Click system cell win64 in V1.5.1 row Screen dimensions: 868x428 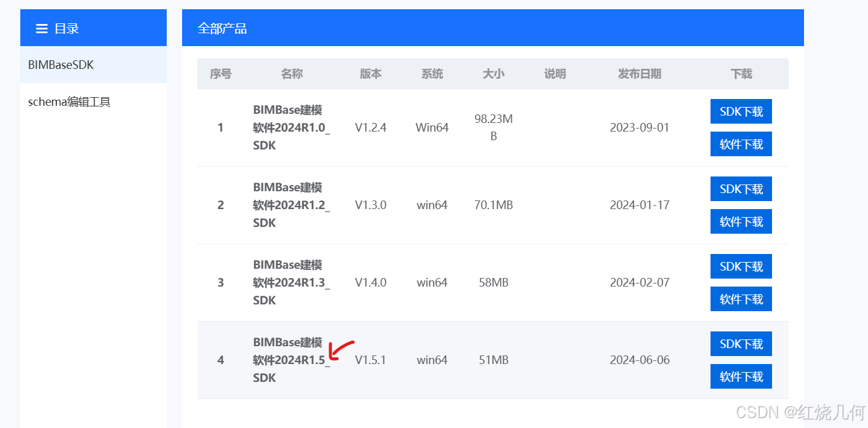432,360
